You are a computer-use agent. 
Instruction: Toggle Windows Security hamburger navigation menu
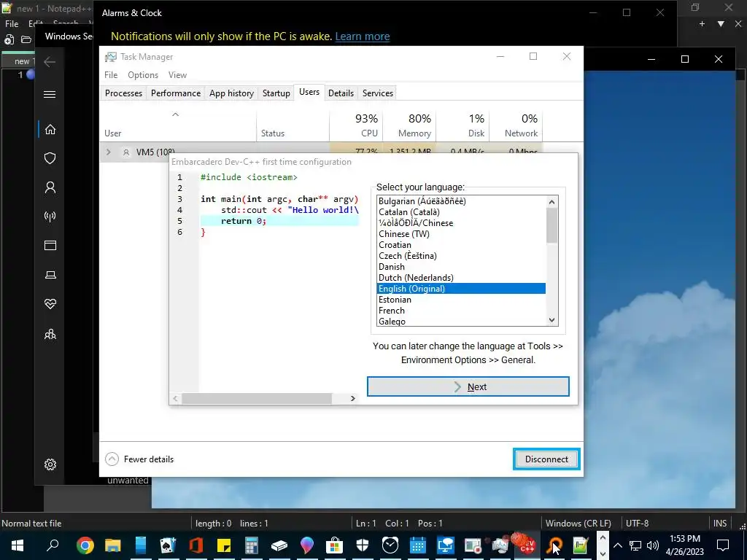50,94
